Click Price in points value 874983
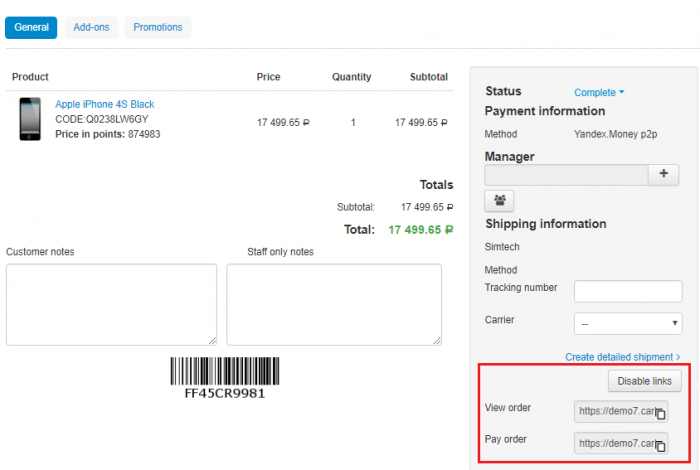The width and height of the screenshot is (700, 470). pos(144,134)
